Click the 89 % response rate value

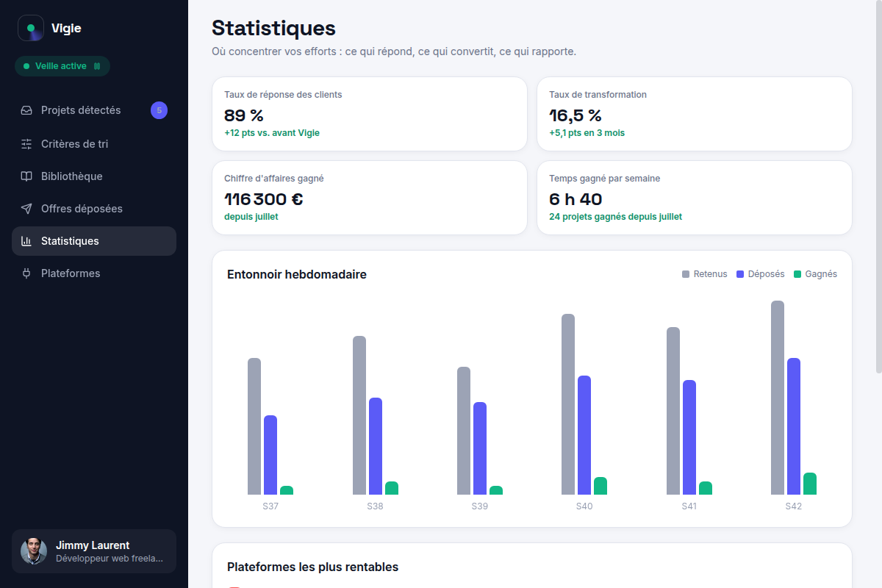coord(244,115)
